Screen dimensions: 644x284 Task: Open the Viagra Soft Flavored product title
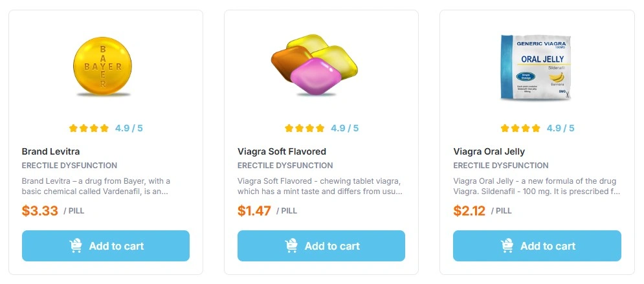[x=282, y=151]
